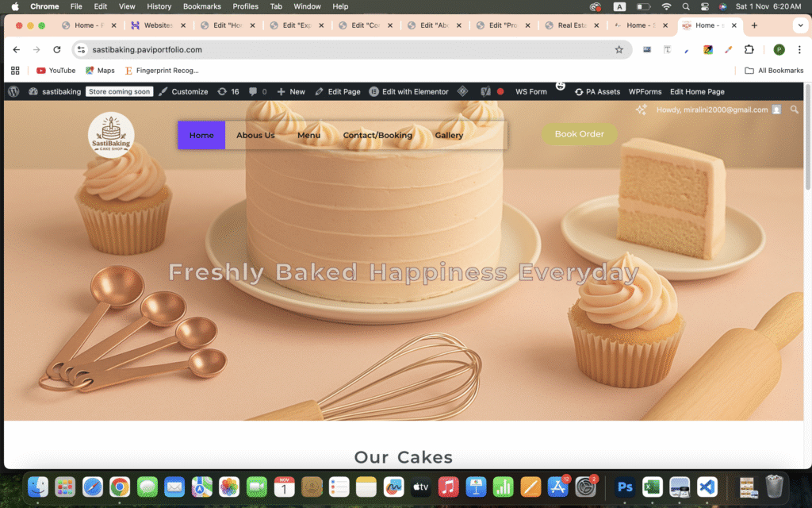The height and width of the screenshot is (508, 812).
Task: Bookmark this page with the star icon
Action: (x=619, y=49)
